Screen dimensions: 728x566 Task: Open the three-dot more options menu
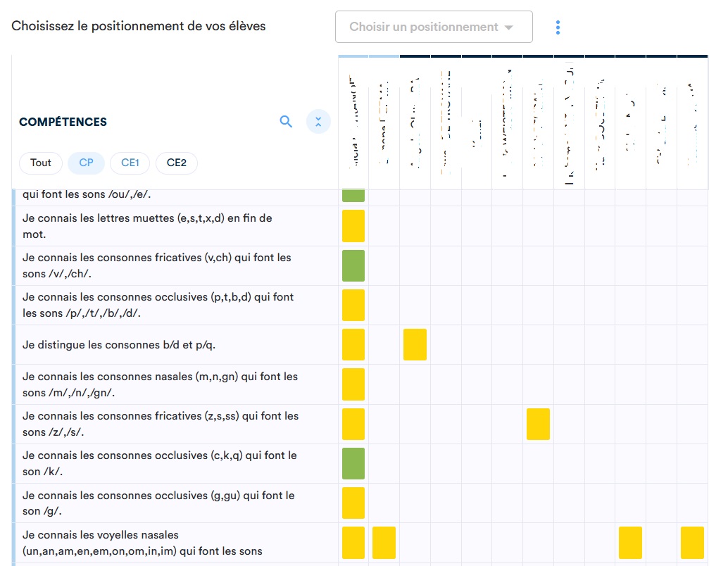pos(558,27)
